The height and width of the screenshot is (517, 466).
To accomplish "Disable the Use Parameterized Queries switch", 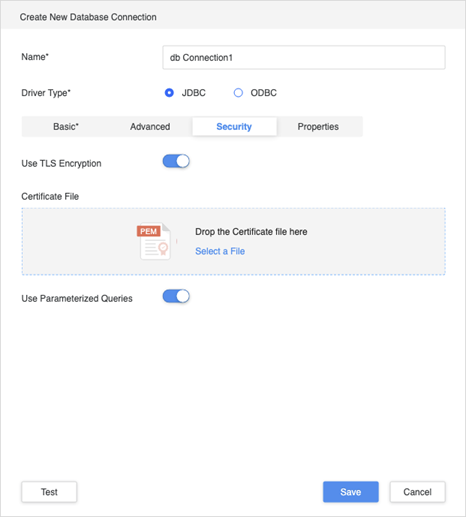I will point(176,296).
